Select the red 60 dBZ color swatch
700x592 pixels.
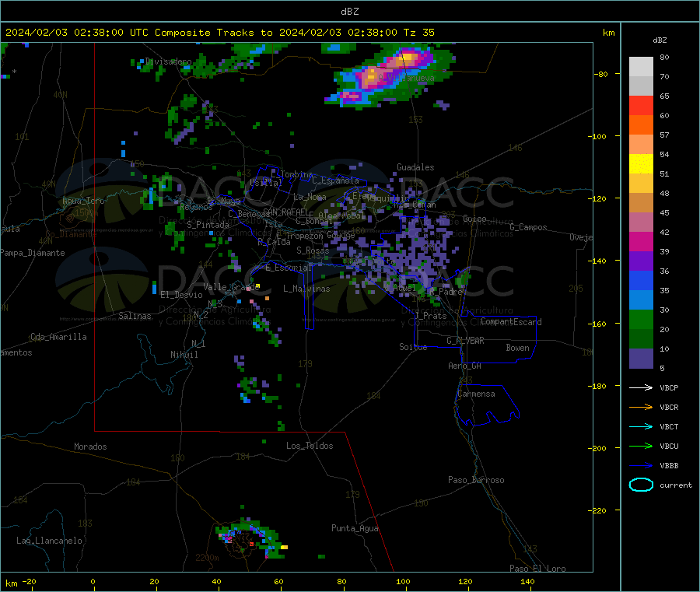[641, 105]
